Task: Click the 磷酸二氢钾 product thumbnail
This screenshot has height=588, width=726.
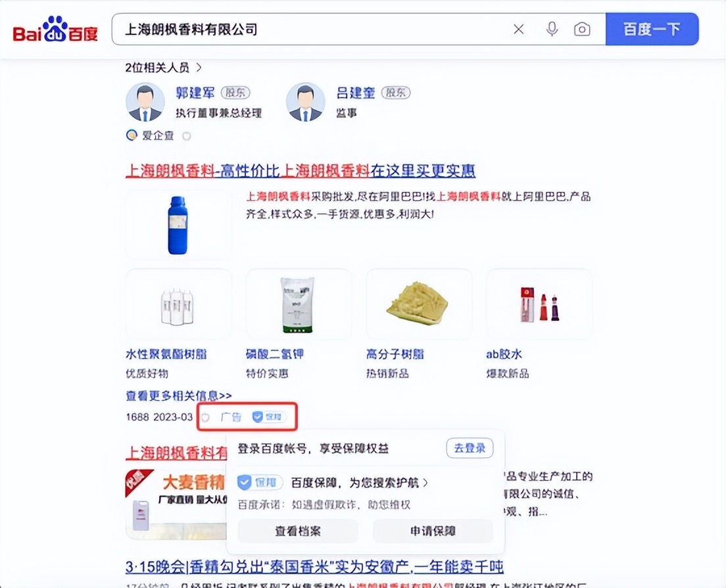Action: 299,304
